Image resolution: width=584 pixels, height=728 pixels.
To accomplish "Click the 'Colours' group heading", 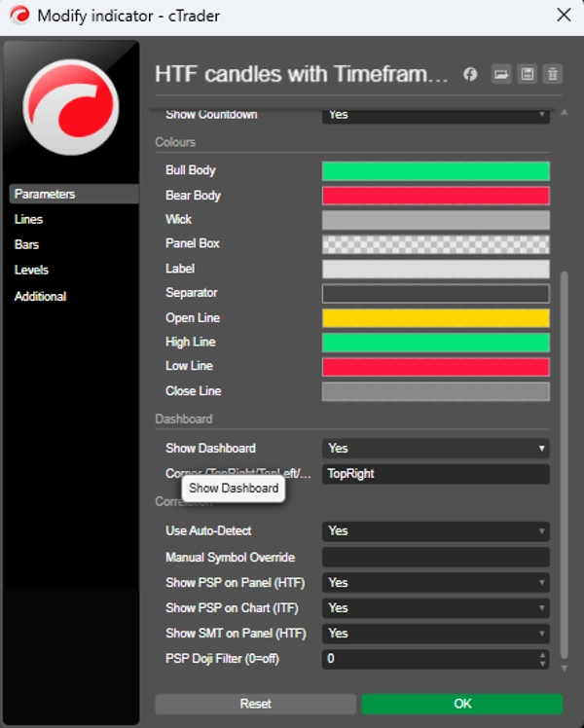I will (x=175, y=142).
